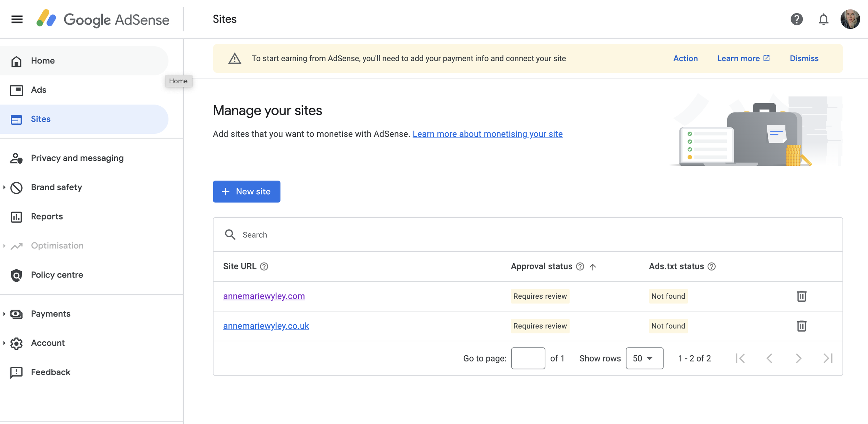Open the annemariewyley.co.uk link

[x=266, y=326]
